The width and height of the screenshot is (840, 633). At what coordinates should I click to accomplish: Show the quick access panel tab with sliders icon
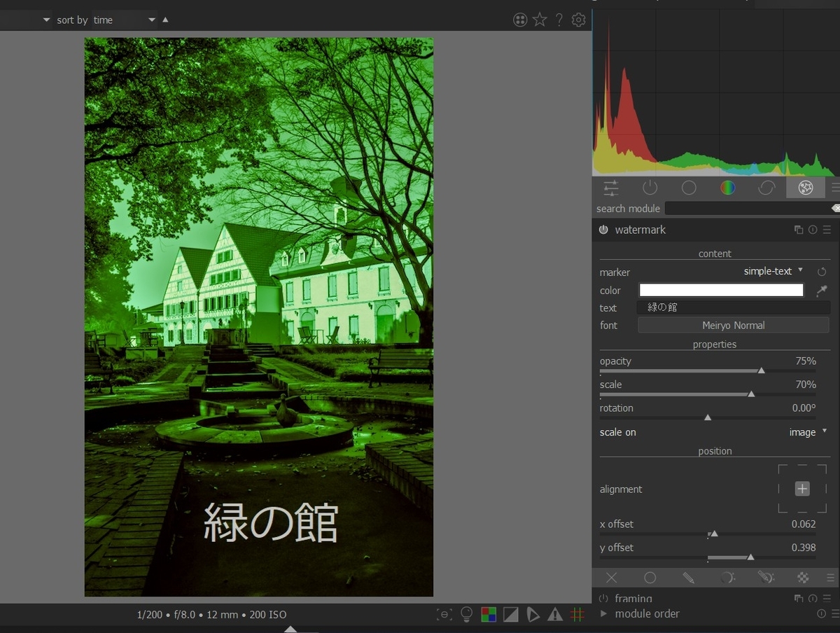click(x=611, y=188)
